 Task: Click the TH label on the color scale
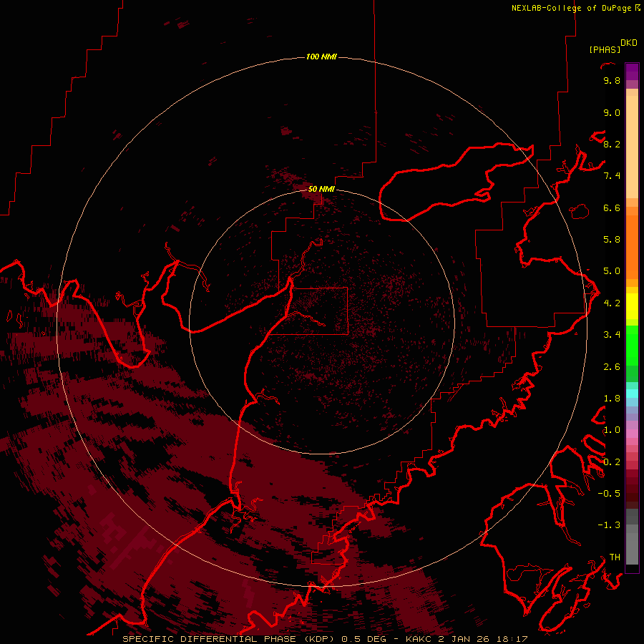coord(615,557)
